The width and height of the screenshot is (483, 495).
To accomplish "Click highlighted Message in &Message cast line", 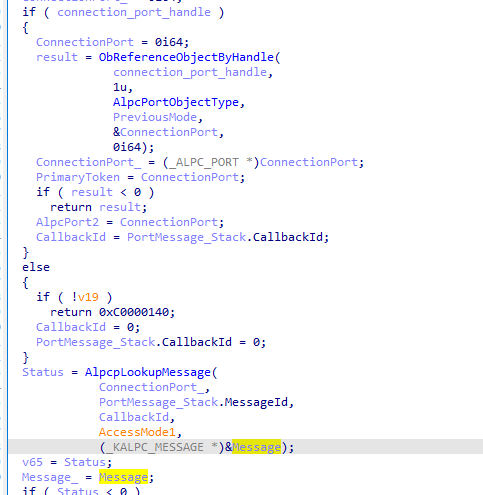I will point(256,447).
